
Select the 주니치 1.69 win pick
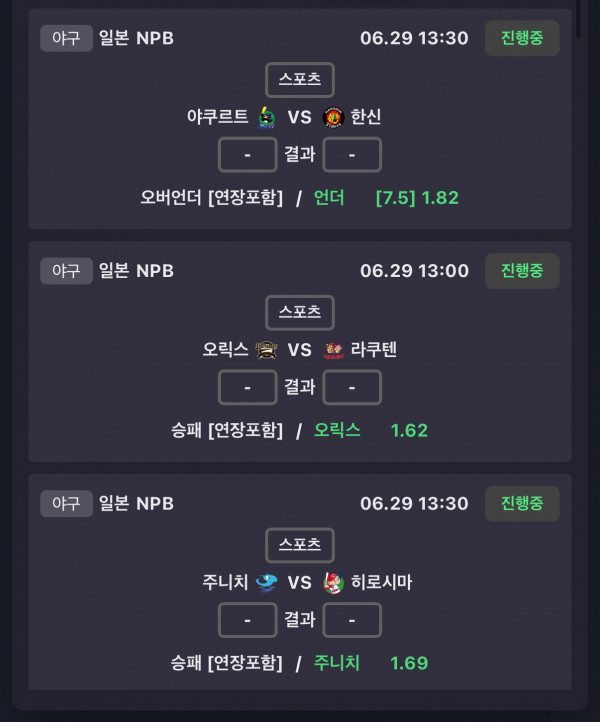[x=371, y=663]
